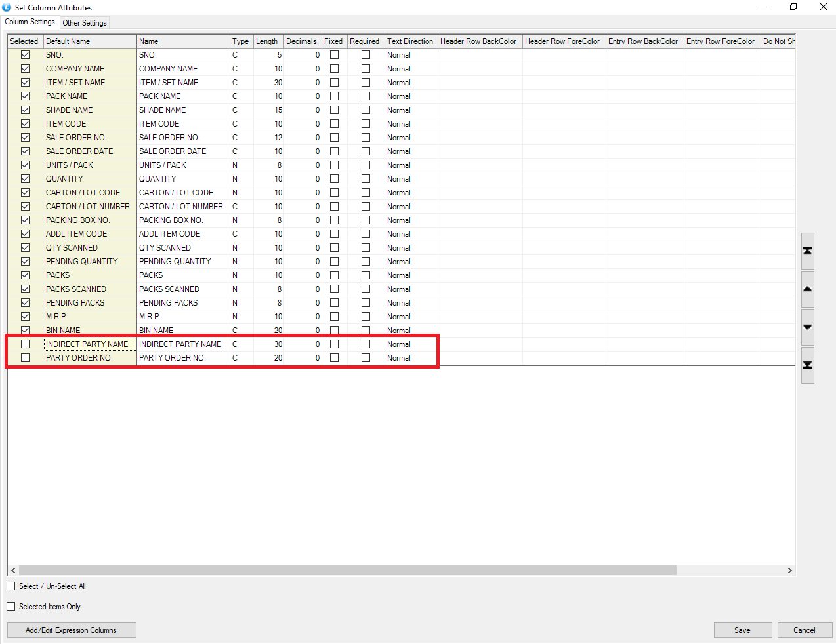Enable the INDIRECT PARTY NAME selected checkbox
The width and height of the screenshot is (836, 644).
click(x=26, y=344)
